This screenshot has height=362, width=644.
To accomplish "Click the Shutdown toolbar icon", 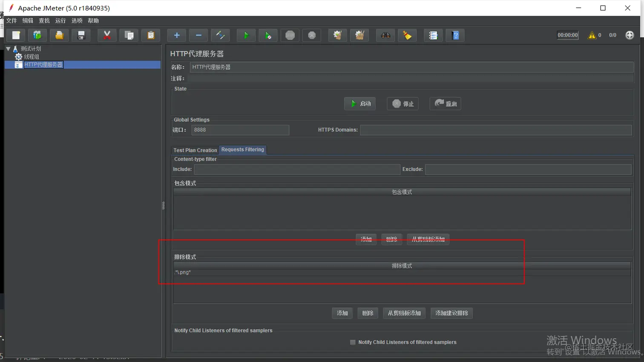I will click(312, 35).
